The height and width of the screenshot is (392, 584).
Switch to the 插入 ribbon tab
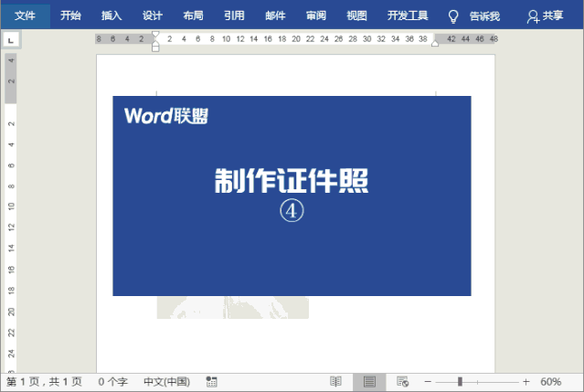(111, 16)
